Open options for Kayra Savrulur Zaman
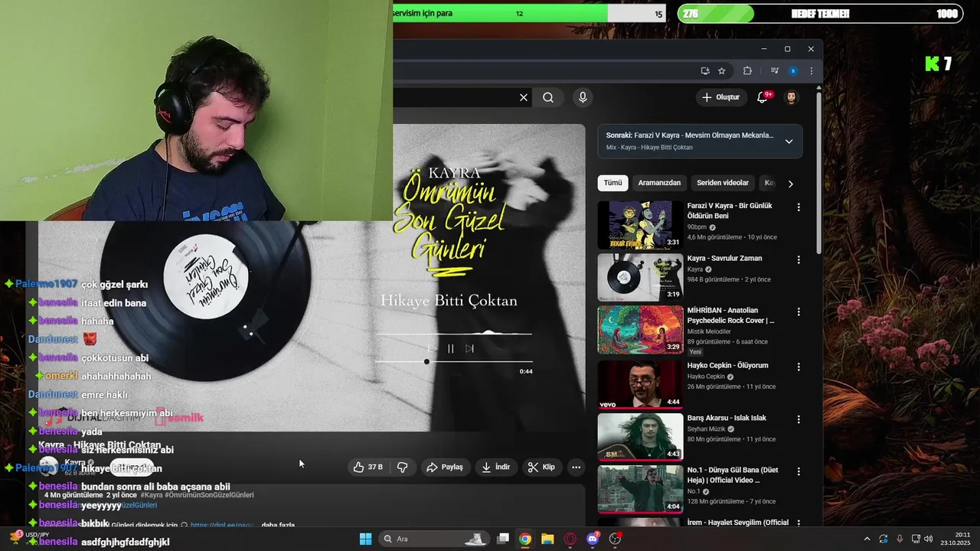 tap(799, 259)
